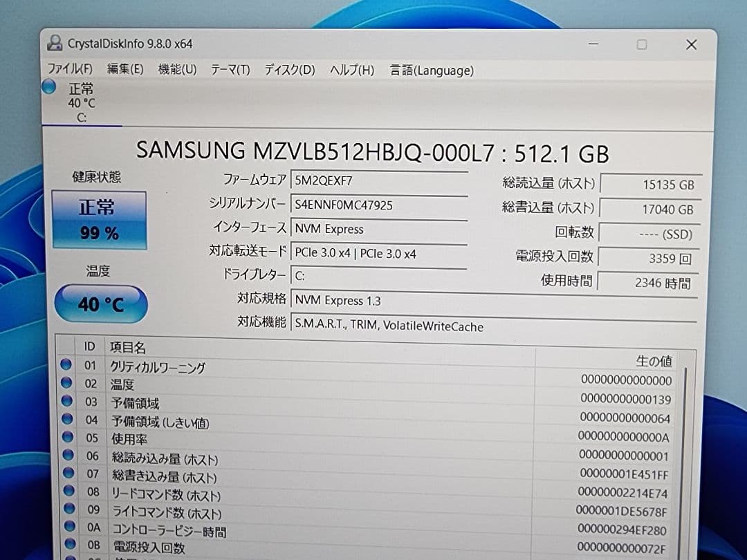Click raw value 00000000000139
This screenshot has width=747, height=560.
[x=626, y=399]
